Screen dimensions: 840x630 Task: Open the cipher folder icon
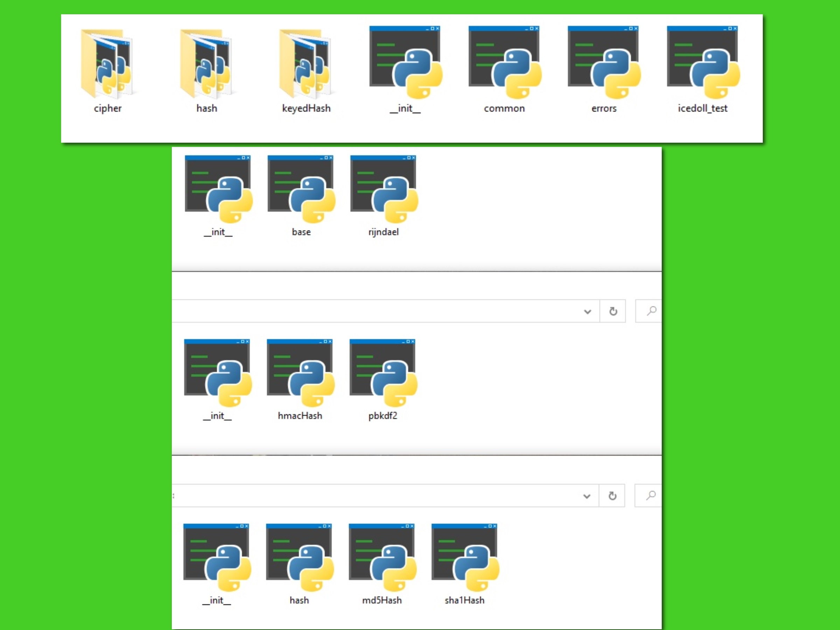coord(107,63)
